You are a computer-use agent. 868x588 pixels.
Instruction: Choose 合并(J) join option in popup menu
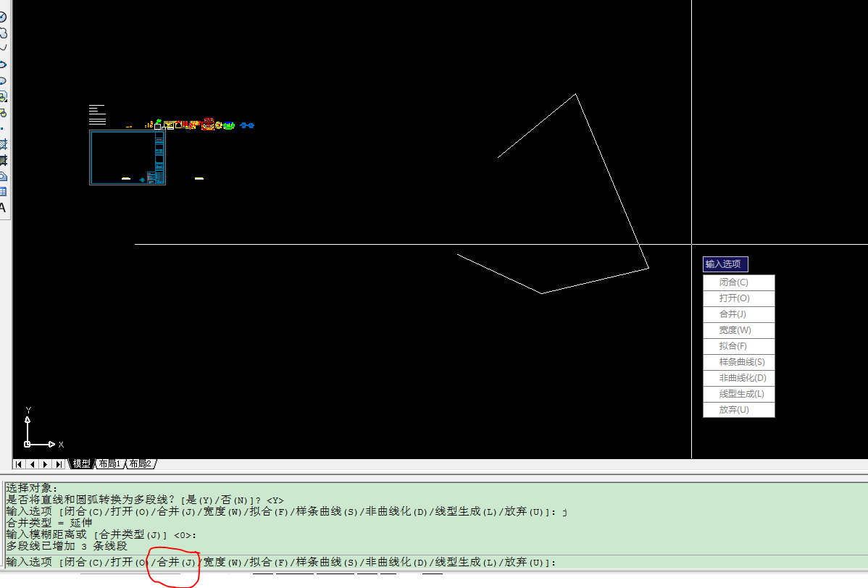click(738, 314)
